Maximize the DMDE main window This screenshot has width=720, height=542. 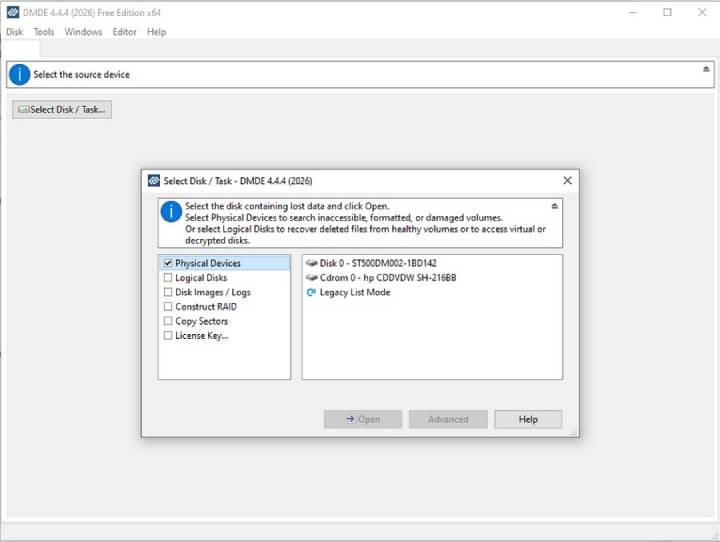667,12
